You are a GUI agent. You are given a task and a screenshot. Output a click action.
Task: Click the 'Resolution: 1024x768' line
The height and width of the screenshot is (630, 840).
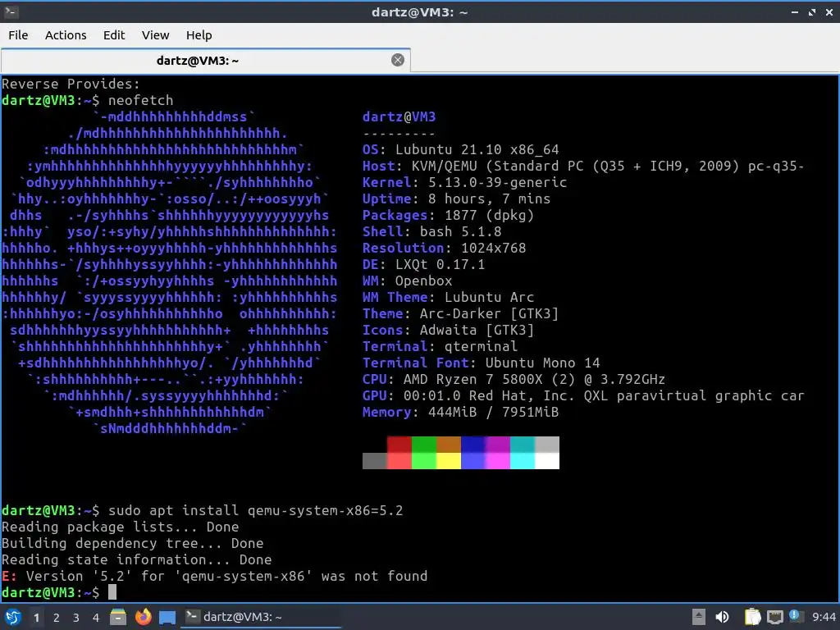click(x=444, y=248)
